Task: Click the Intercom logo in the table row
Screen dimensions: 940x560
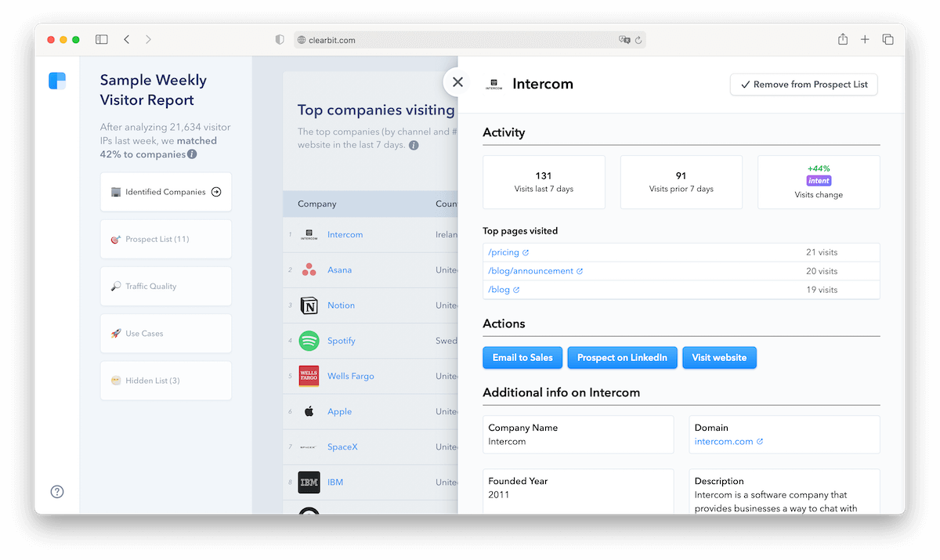Action: click(x=309, y=235)
